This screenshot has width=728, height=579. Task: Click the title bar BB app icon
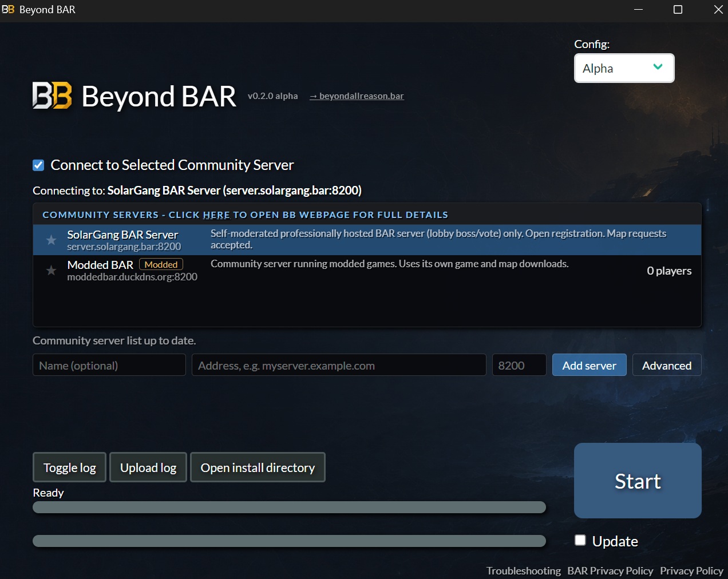pyautogui.click(x=8, y=10)
